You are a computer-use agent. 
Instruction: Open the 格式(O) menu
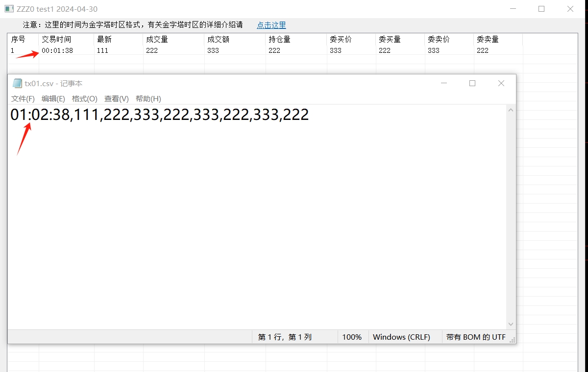click(85, 98)
